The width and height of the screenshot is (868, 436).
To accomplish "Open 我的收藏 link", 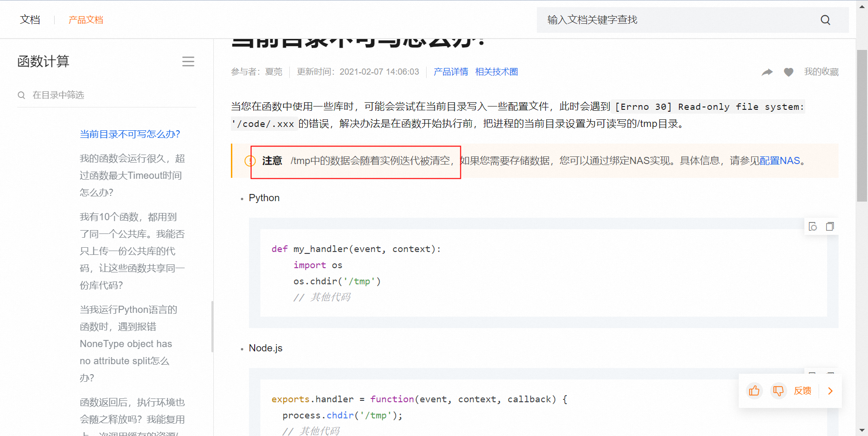I will [x=821, y=72].
